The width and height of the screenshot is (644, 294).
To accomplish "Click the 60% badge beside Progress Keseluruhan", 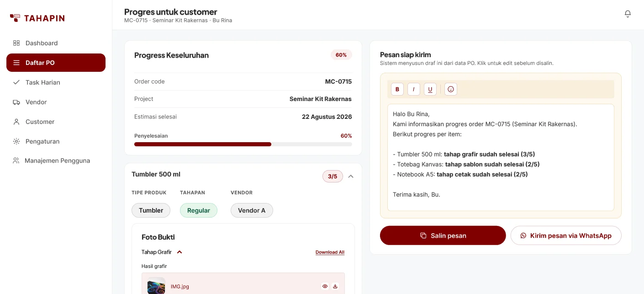I will [341, 55].
